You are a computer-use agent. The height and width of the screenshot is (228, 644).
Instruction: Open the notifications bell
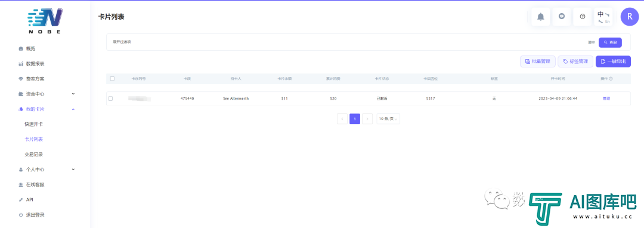click(540, 17)
